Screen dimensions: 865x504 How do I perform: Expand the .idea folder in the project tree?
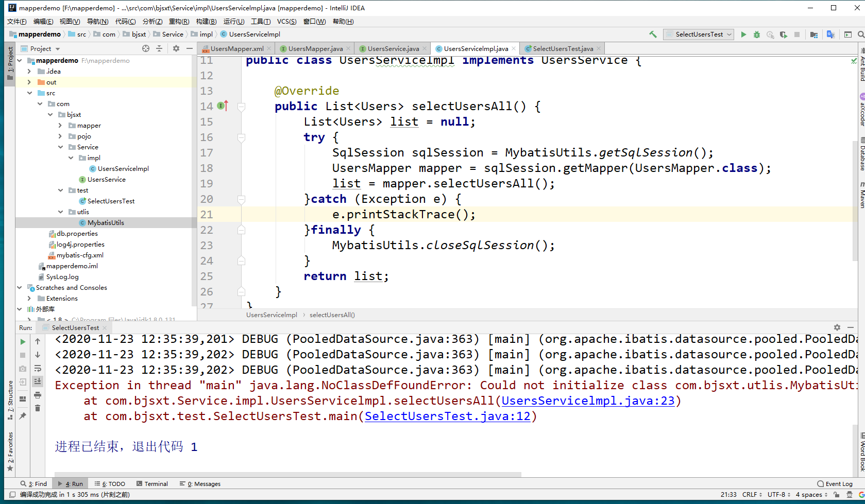tap(29, 72)
